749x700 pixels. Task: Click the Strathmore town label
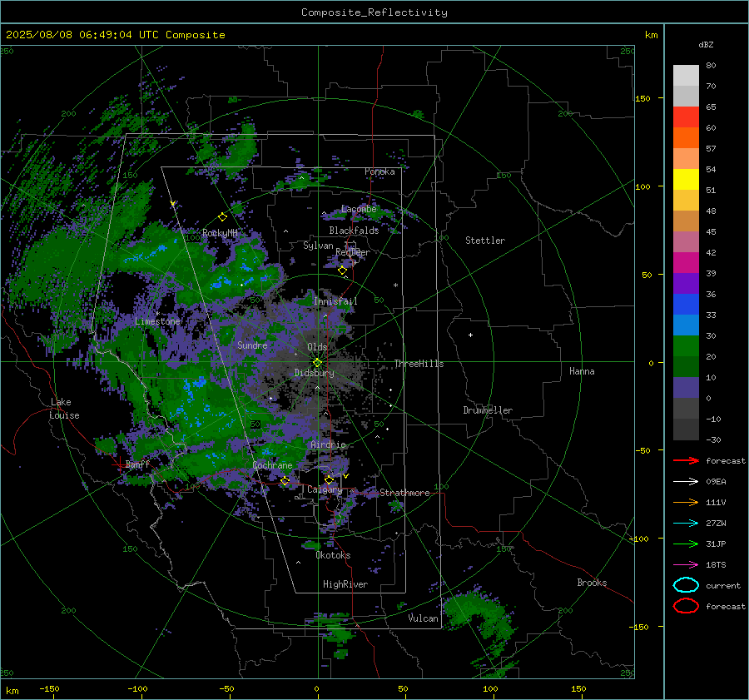tap(404, 493)
